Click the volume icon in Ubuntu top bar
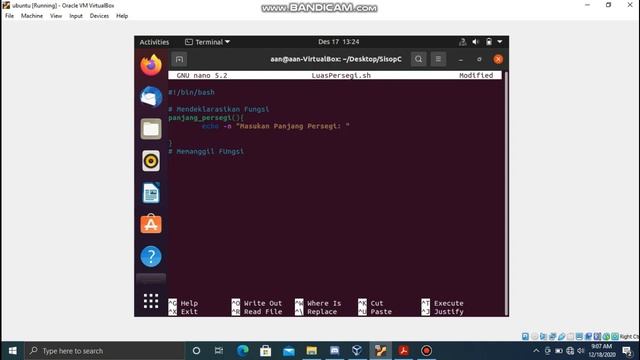640x360 pixels. pos(476,42)
